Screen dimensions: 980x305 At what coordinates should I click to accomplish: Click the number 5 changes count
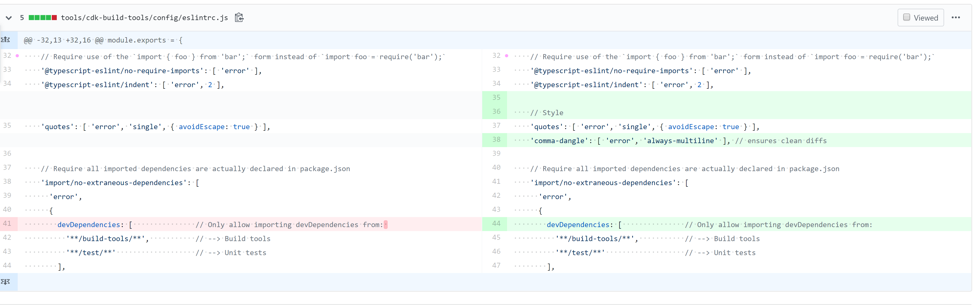[x=22, y=18]
